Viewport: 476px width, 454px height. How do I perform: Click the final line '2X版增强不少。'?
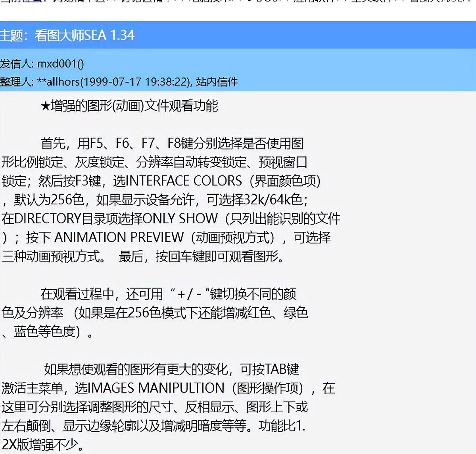tap(43, 444)
